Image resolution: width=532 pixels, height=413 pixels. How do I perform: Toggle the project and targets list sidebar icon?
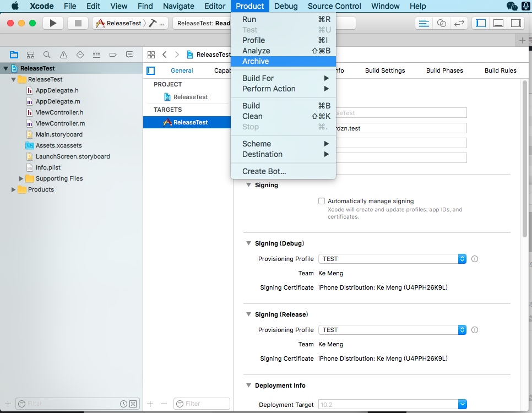[x=151, y=70]
